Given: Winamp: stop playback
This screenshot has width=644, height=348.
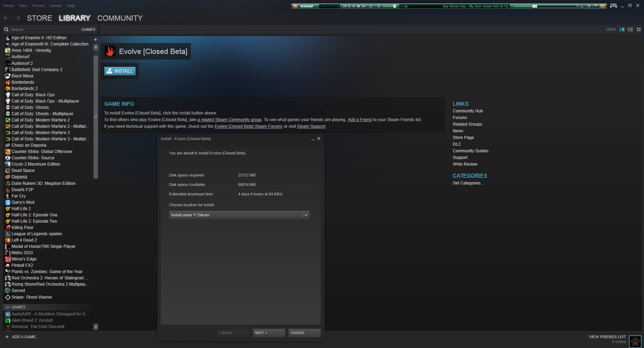Looking at the screenshot, I should (358, 6).
